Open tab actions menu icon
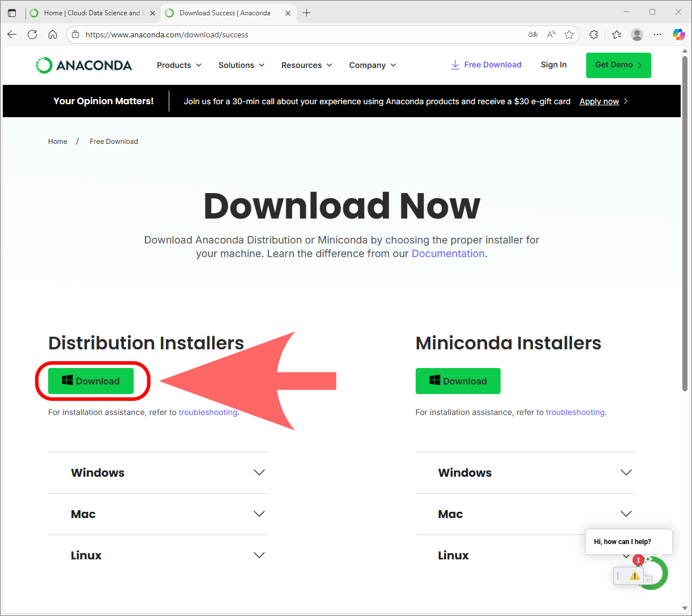The width and height of the screenshot is (692, 616). [12, 13]
